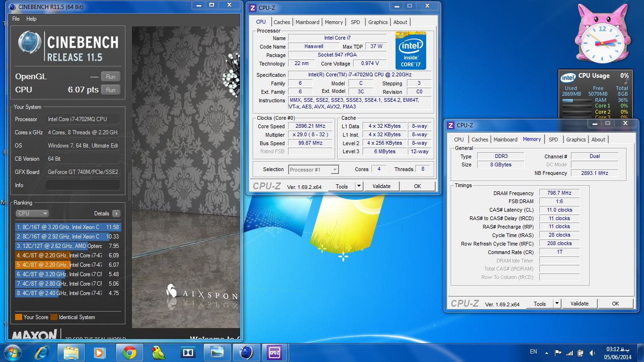This screenshot has height=362, width=644.
Task: Select ranking entry 1 Intel Xeon 11.58
Action: [68, 227]
